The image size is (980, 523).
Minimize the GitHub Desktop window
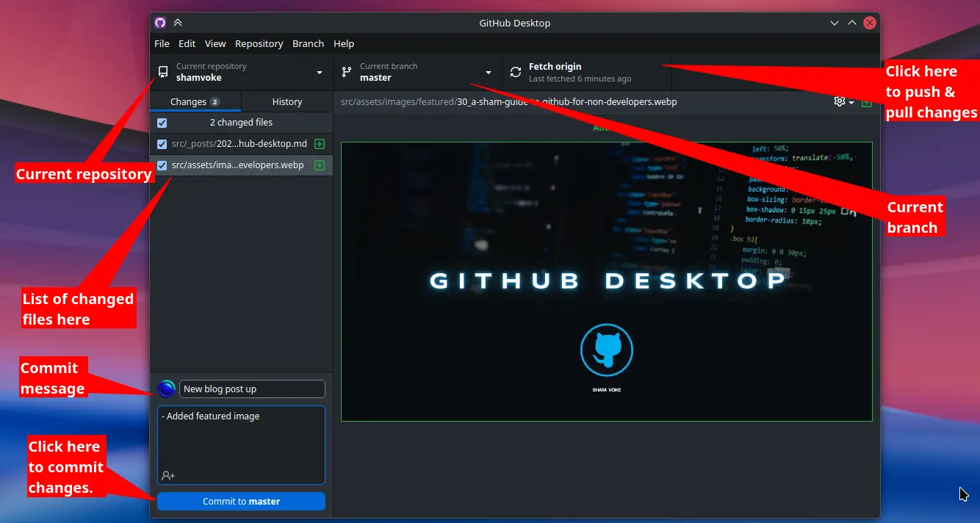835,23
